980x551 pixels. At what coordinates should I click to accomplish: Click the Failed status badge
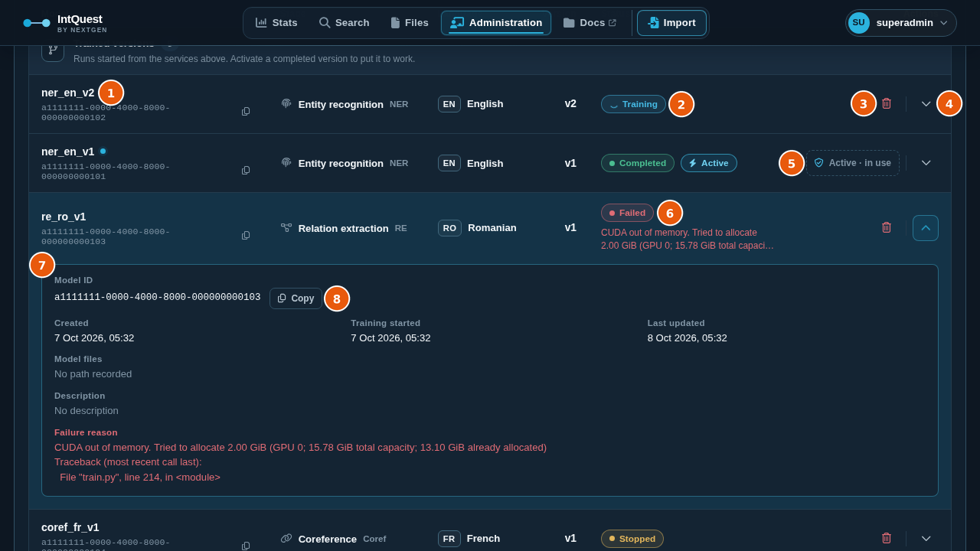point(627,213)
